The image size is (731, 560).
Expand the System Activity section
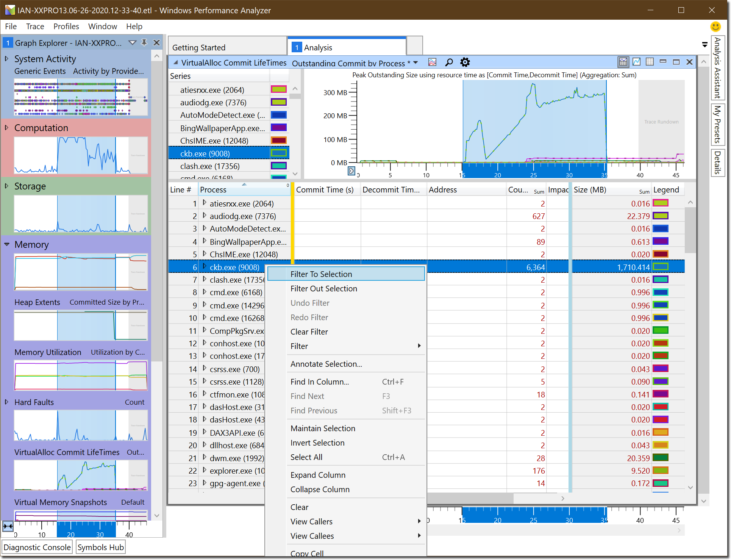[6, 59]
